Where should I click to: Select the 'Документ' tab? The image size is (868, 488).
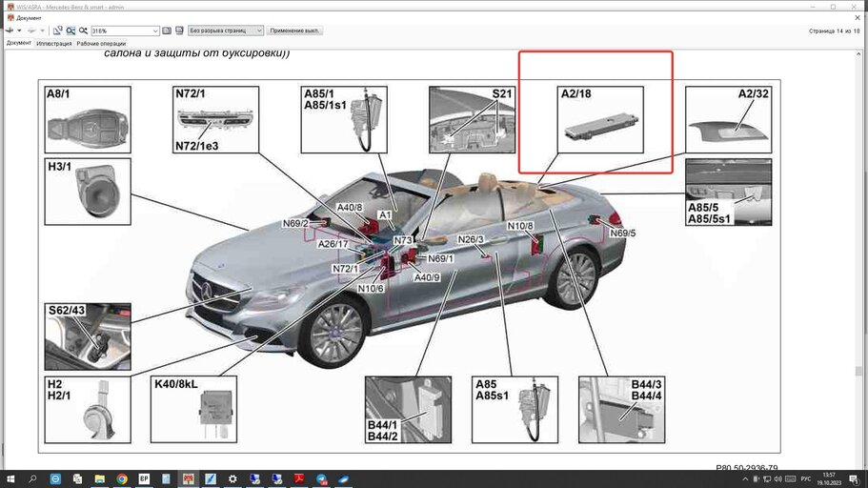tap(19, 43)
